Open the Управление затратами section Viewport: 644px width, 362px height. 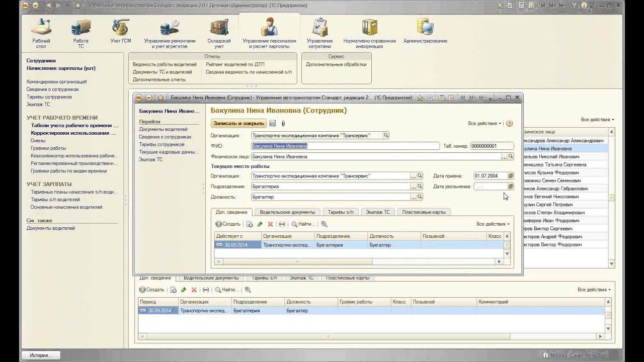319,33
